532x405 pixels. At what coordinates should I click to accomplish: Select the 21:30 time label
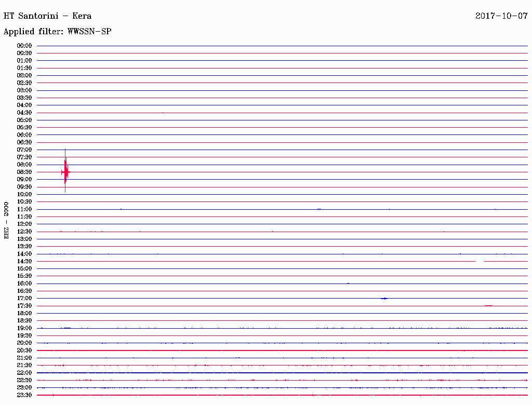point(24,366)
